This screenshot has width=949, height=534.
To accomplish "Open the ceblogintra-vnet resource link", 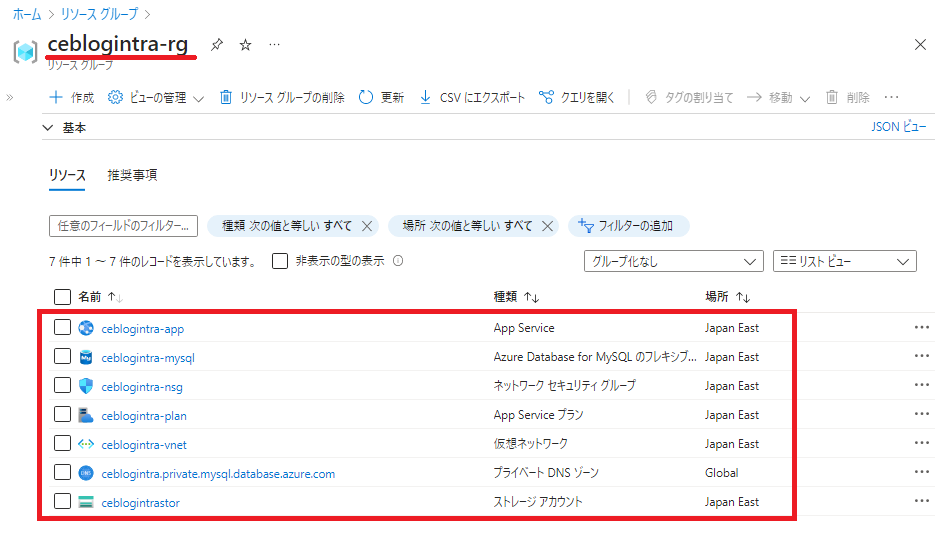I will 144,445.
